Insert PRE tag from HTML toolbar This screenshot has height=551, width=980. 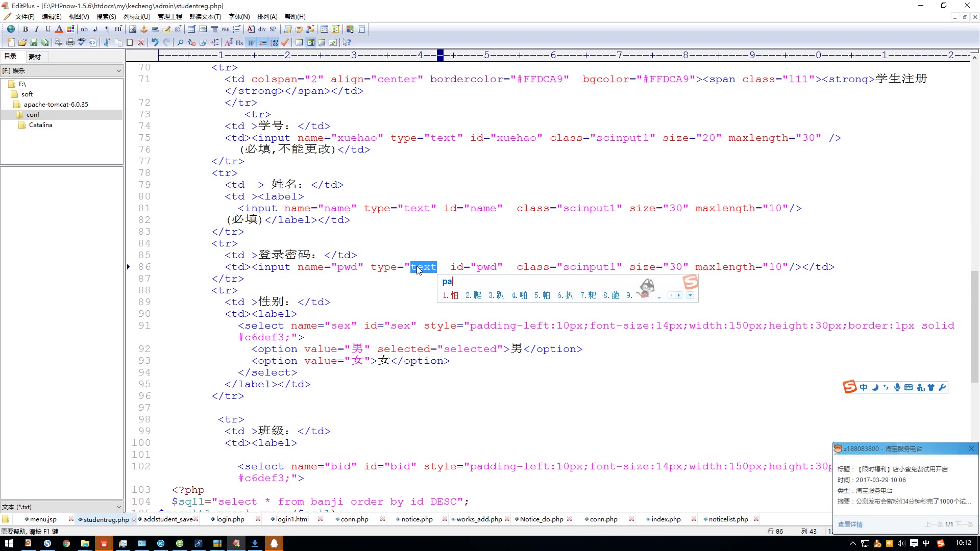(225, 29)
